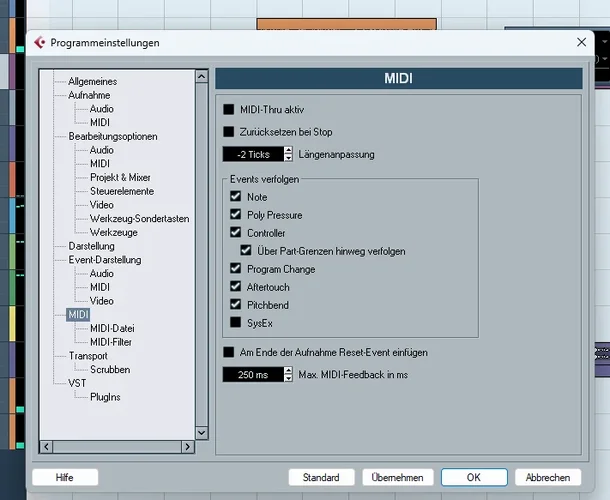Image resolution: width=610 pixels, height=500 pixels.
Task: Click the Hilfe button
Action: (x=65, y=477)
